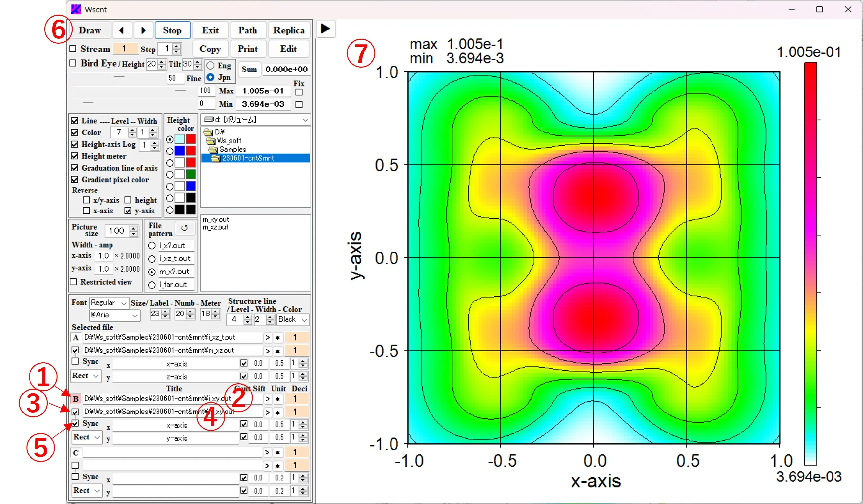The width and height of the screenshot is (863, 504).
Task: Select m_xy.out in the file list
Action: (215, 219)
